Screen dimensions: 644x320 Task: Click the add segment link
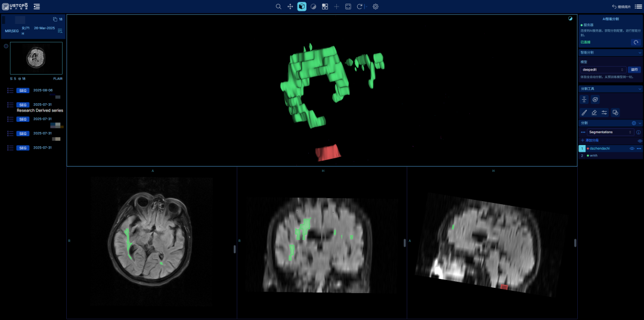tap(592, 140)
